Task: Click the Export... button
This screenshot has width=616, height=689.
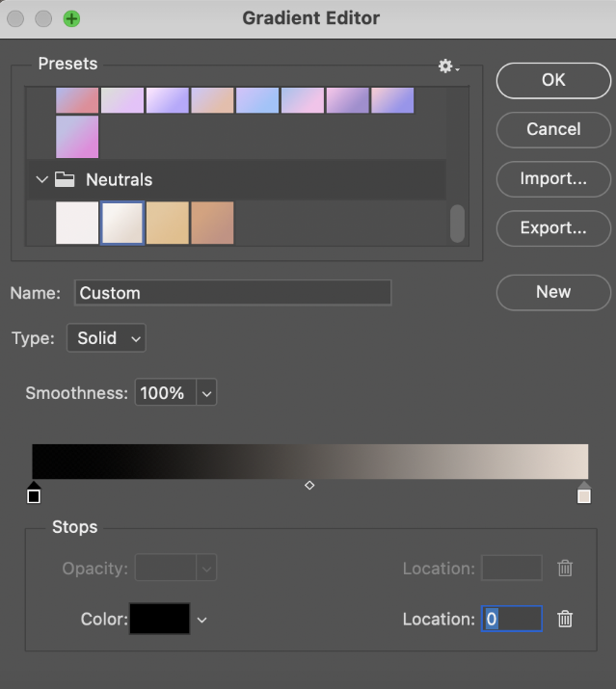Action: click(x=553, y=228)
